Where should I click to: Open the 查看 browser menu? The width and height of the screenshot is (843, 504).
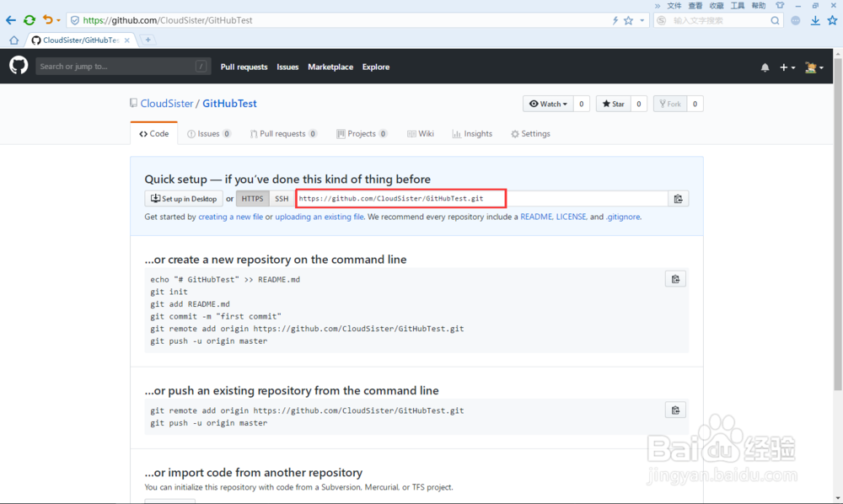[x=695, y=6]
